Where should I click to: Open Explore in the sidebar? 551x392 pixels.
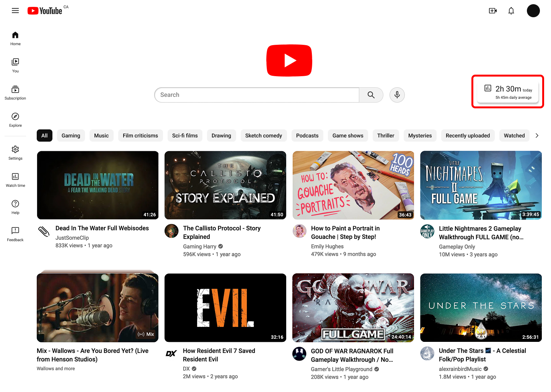click(x=15, y=120)
